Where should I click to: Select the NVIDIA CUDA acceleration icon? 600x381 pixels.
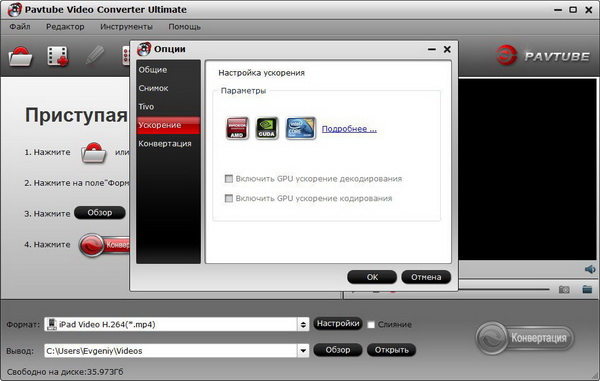[267, 128]
